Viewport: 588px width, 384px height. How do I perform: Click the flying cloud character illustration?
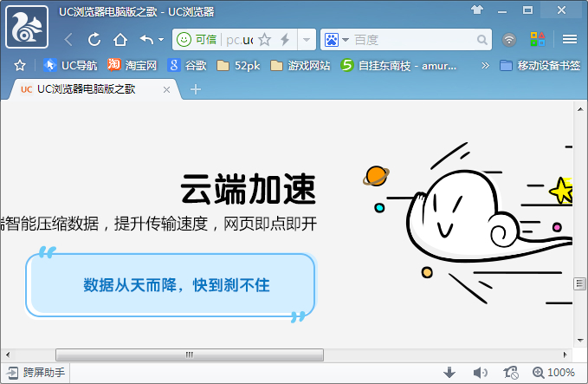465,218
